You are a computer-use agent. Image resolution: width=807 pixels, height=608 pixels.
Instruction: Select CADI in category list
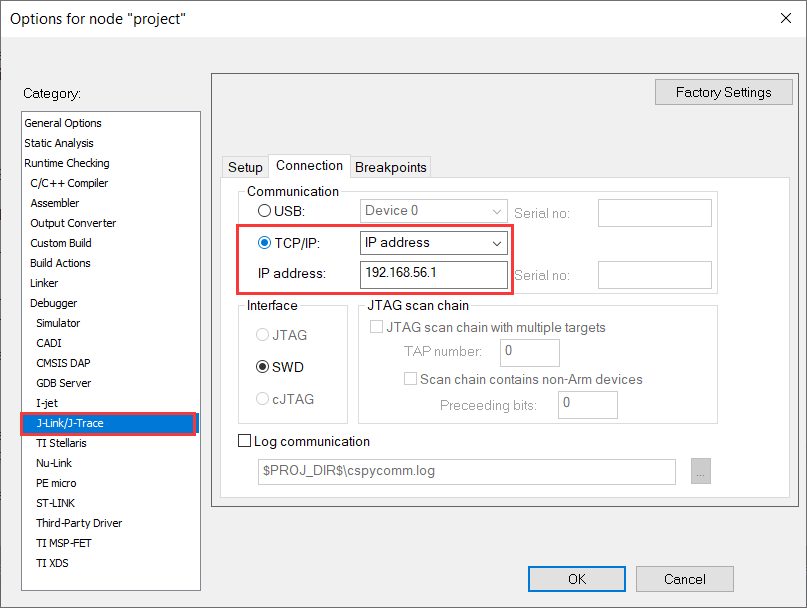pos(49,343)
